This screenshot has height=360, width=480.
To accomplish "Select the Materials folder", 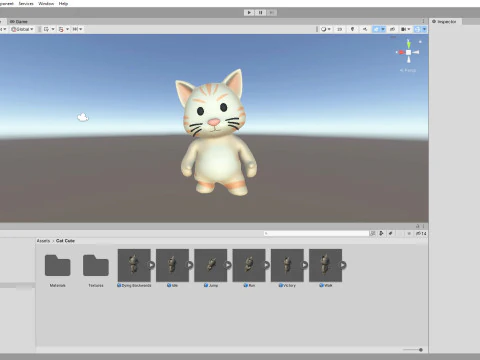I will coord(57,269).
